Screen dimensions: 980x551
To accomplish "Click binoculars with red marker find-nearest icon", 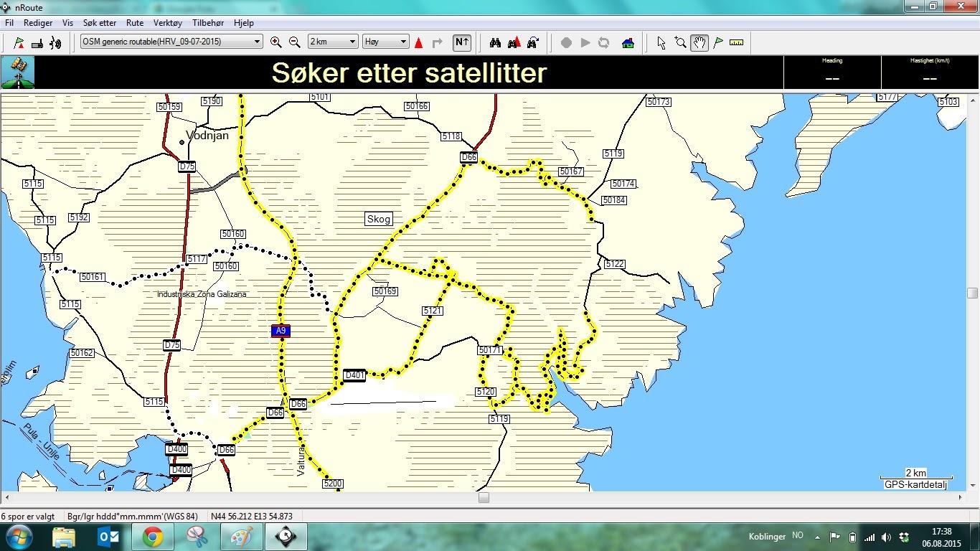I will pos(514,42).
